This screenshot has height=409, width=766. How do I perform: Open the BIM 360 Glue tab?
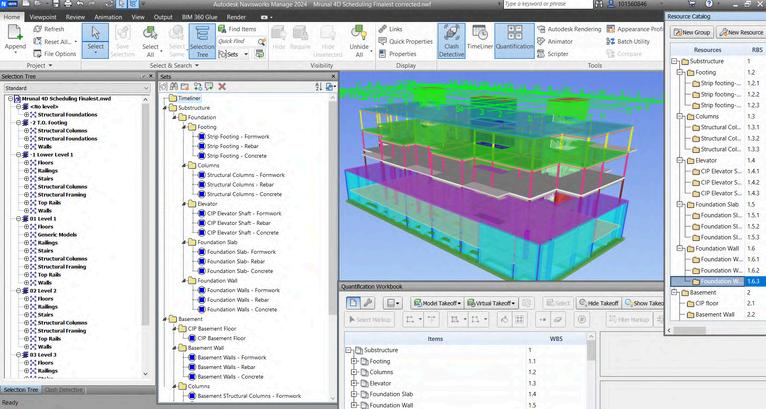pyautogui.click(x=199, y=17)
